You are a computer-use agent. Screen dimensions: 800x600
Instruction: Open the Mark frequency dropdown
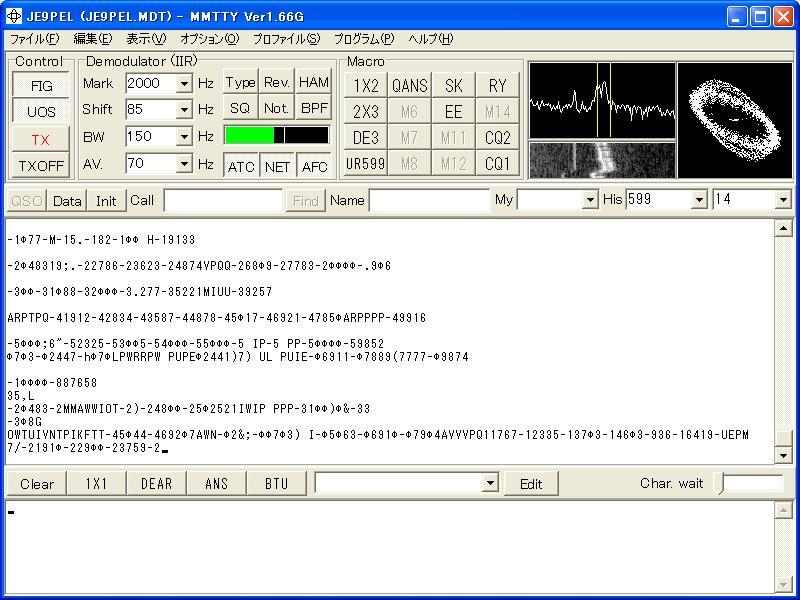184,83
